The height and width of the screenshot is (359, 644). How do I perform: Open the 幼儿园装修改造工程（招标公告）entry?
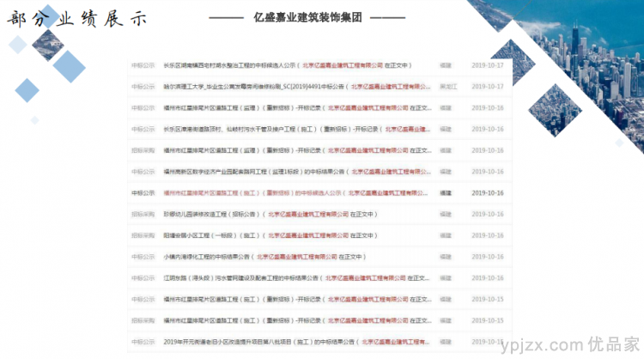point(270,215)
